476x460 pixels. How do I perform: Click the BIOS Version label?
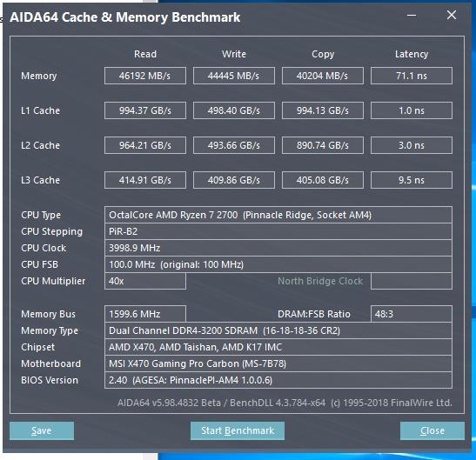(x=50, y=380)
